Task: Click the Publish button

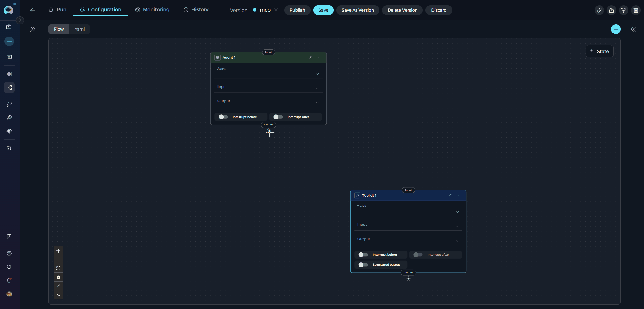Action: point(297,10)
